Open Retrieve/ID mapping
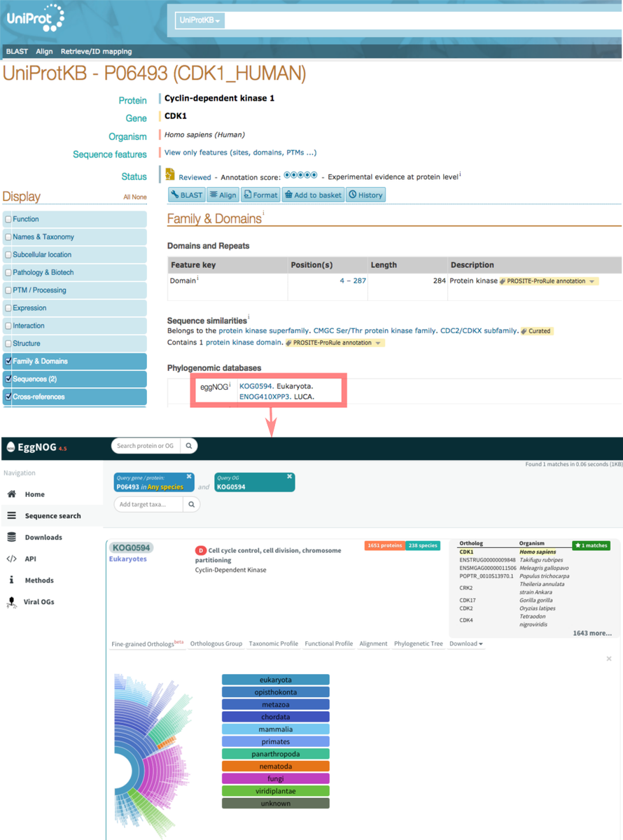Screen dimensions: 623x840 [x=96, y=51]
